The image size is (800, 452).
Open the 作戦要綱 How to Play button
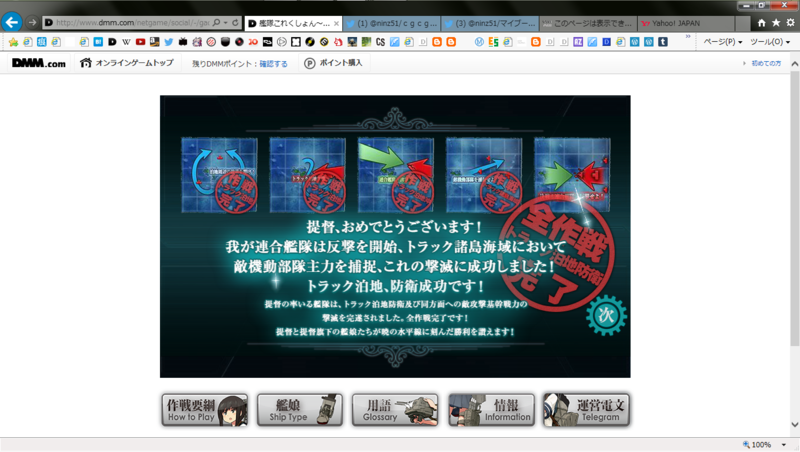205,410
